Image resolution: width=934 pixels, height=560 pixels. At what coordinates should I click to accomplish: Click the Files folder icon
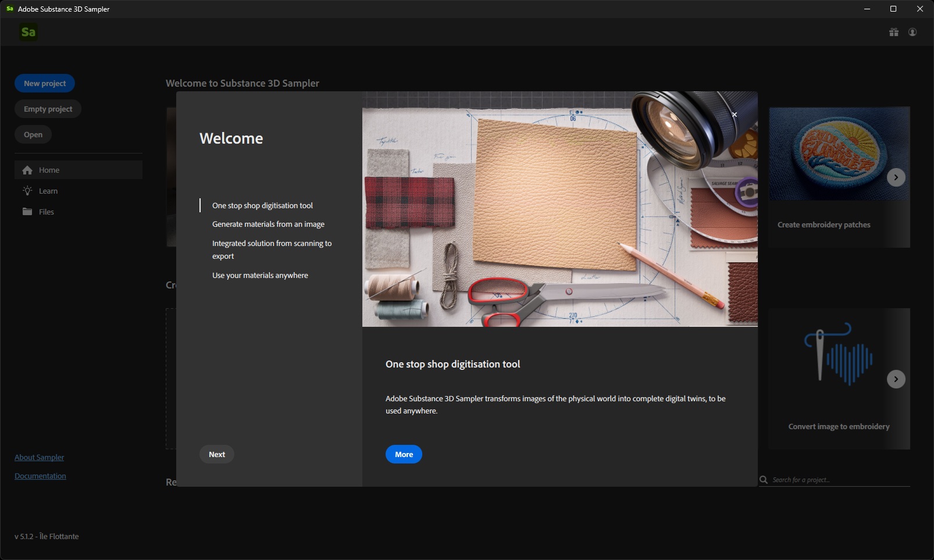[27, 212]
